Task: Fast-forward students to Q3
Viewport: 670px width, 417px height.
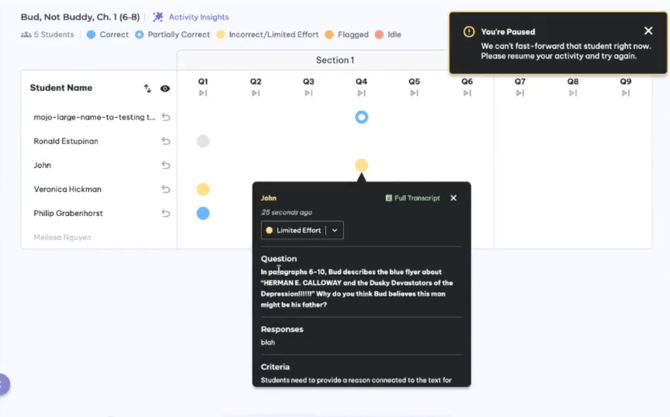Action: 308,93
